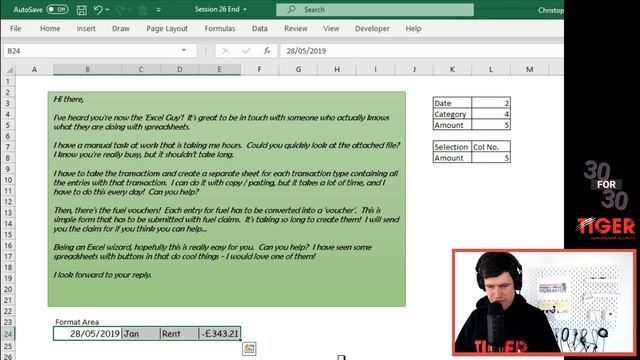This screenshot has width=640, height=360.
Task: Open the Undo history dropdown arrow
Action: [107, 10]
